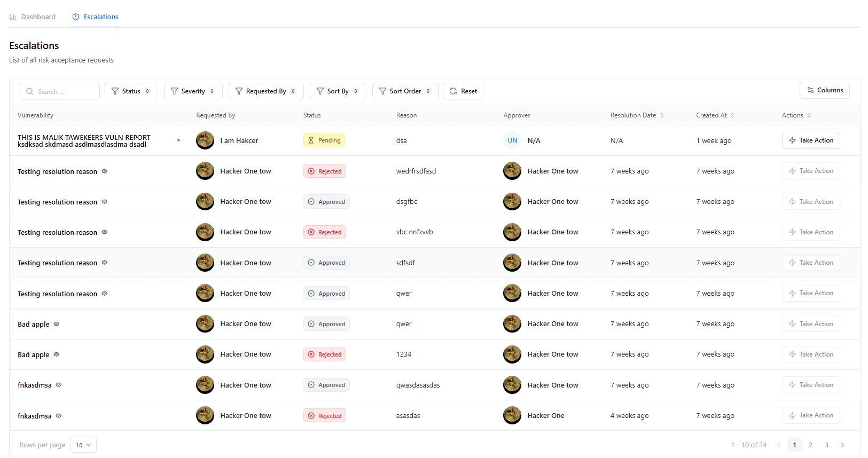
Task: Click the '1 week ago' created time
Action: [714, 140]
